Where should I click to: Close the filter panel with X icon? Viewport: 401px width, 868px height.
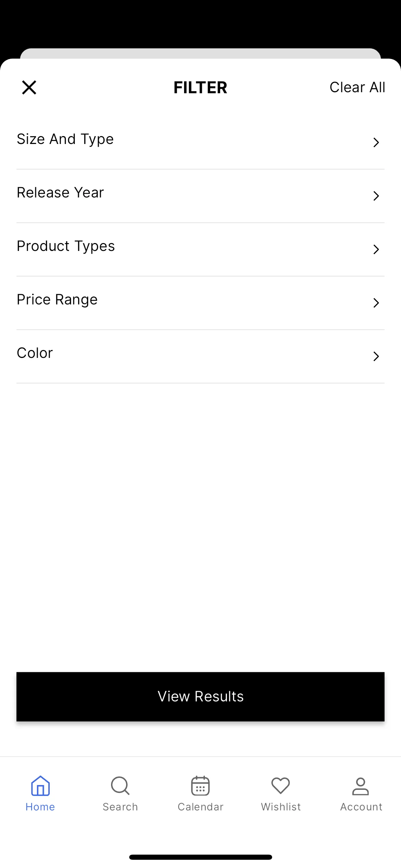[29, 87]
